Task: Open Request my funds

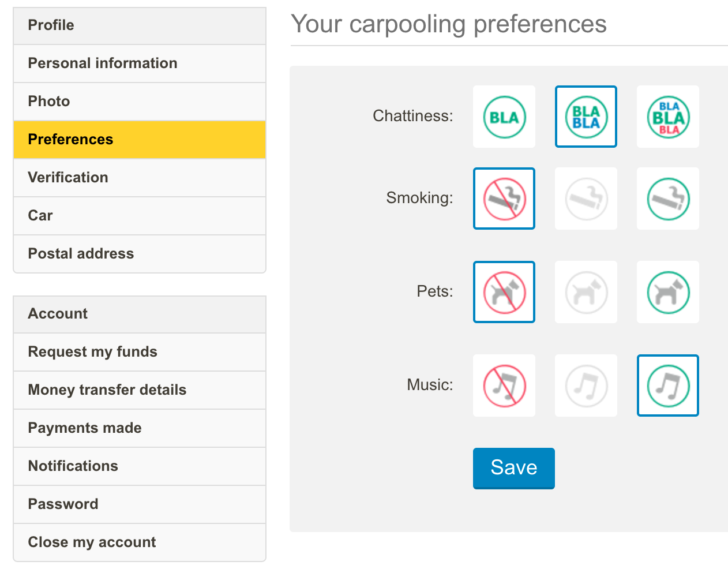Action: [92, 351]
